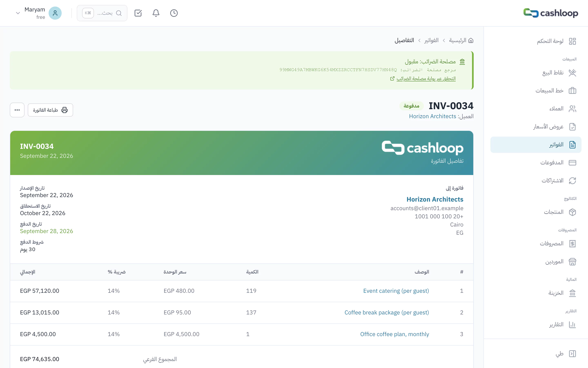Open الموردين suppliers in sidebar

(536, 261)
